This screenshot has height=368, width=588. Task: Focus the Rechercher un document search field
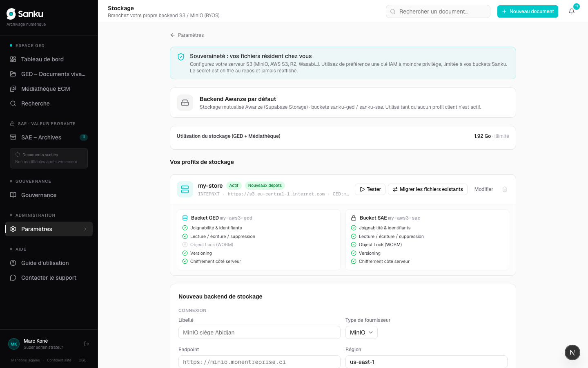point(438,11)
